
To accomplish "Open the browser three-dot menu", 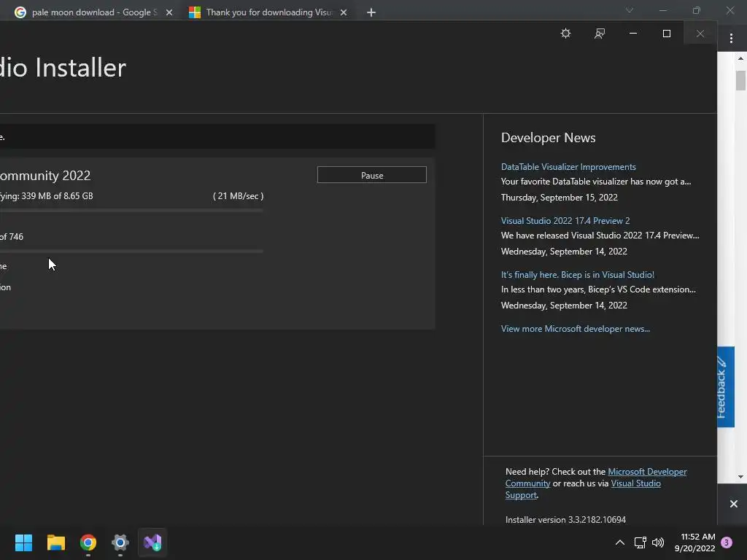I will click(731, 38).
